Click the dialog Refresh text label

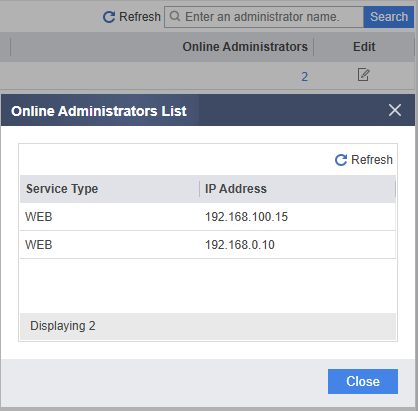(x=372, y=160)
